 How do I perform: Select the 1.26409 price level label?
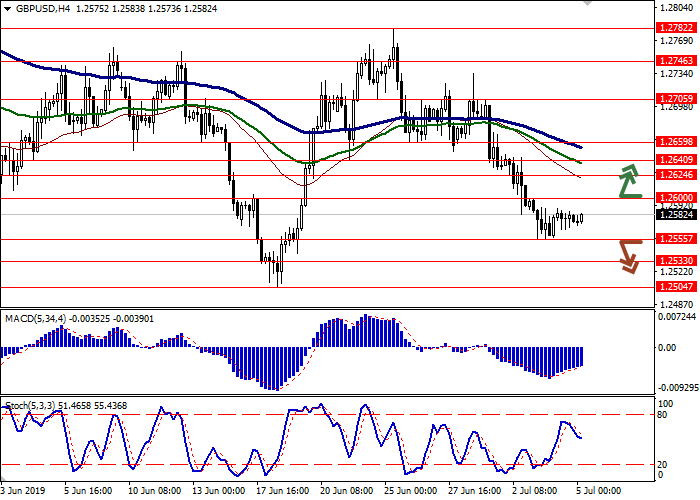click(x=677, y=160)
